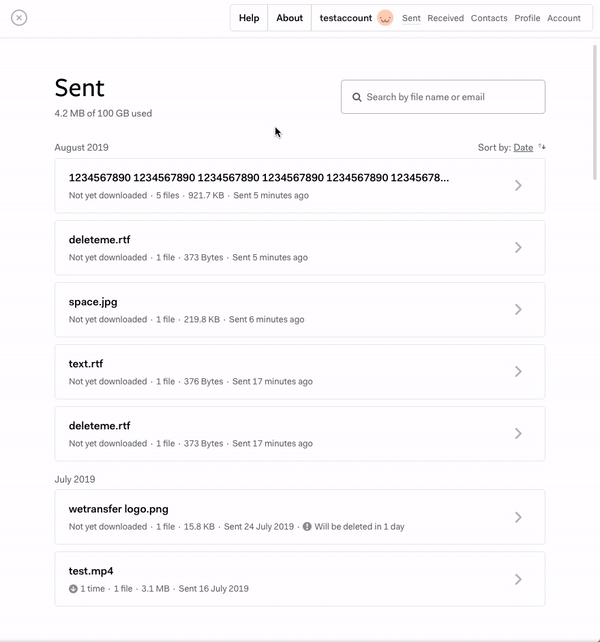Expand the 1234567890 transfer chevron
600x642 pixels.
pyautogui.click(x=518, y=185)
